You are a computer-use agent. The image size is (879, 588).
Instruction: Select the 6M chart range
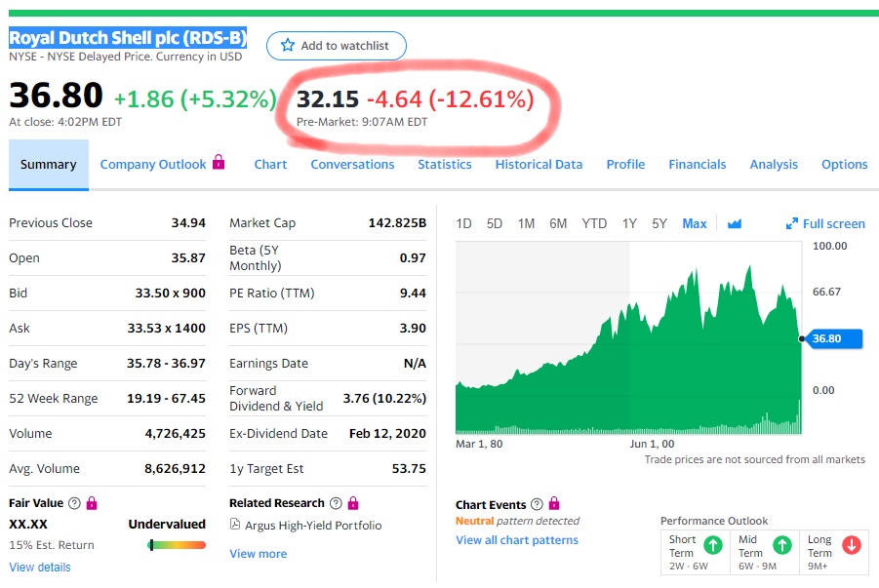tap(558, 223)
